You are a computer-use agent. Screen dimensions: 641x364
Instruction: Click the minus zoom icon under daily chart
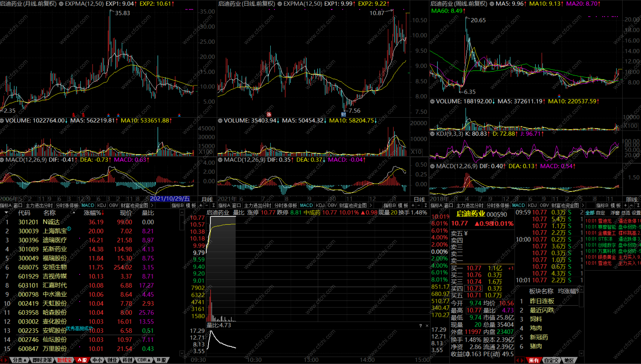point(419,205)
